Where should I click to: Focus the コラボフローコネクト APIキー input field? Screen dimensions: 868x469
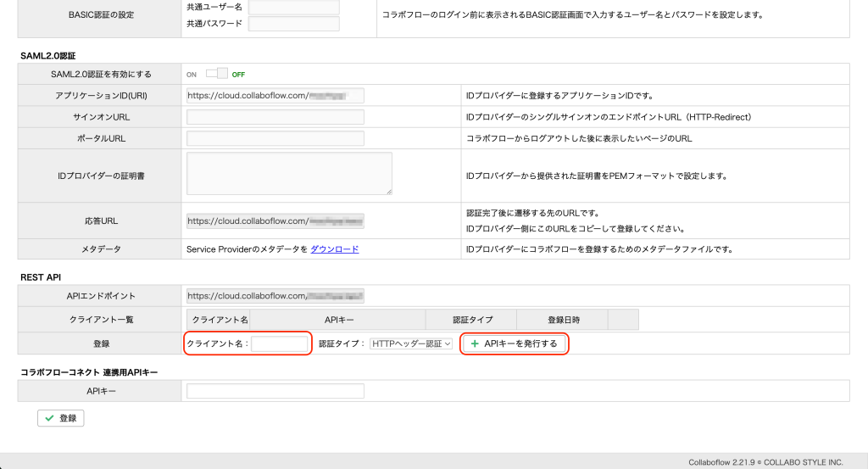(275, 391)
